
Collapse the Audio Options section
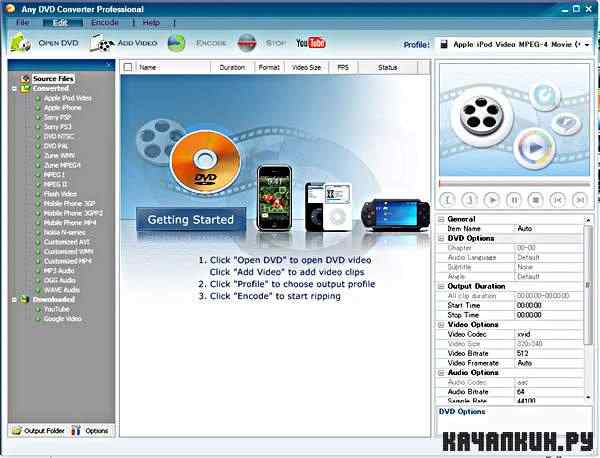point(441,373)
